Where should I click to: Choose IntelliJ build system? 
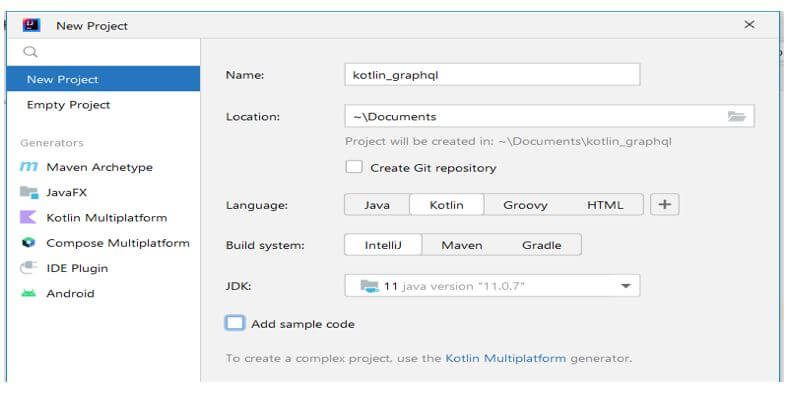click(383, 245)
